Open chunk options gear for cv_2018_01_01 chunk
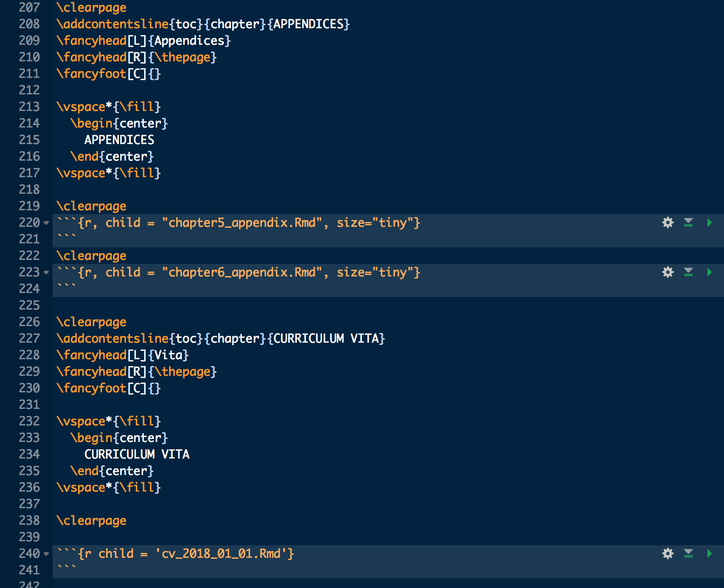This screenshot has height=588, width=724. [668, 553]
